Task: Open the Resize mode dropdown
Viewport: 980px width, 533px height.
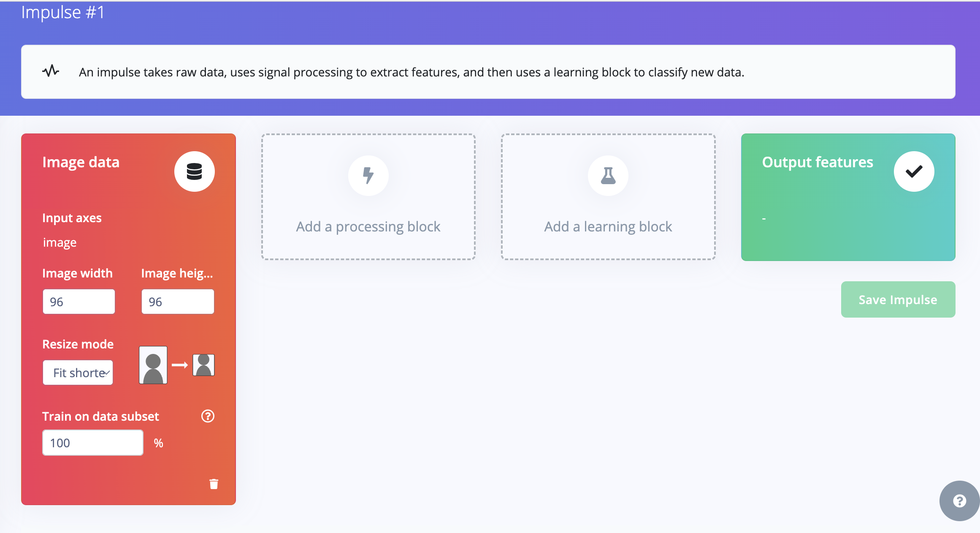Action: 78,373
